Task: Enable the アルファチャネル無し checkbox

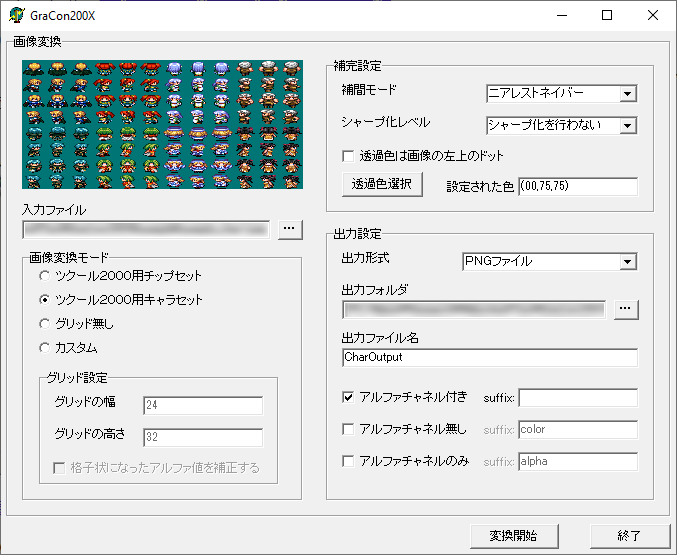Action: pyautogui.click(x=349, y=429)
